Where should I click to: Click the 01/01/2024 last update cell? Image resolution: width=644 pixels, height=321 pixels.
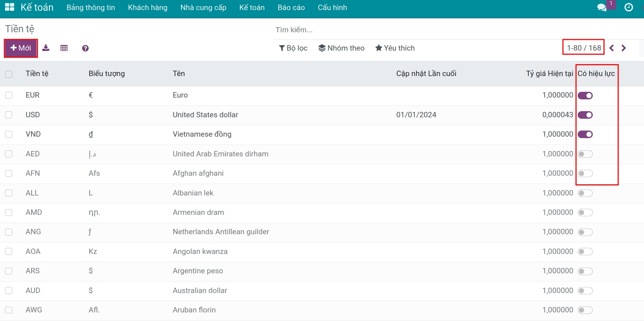[416, 115]
